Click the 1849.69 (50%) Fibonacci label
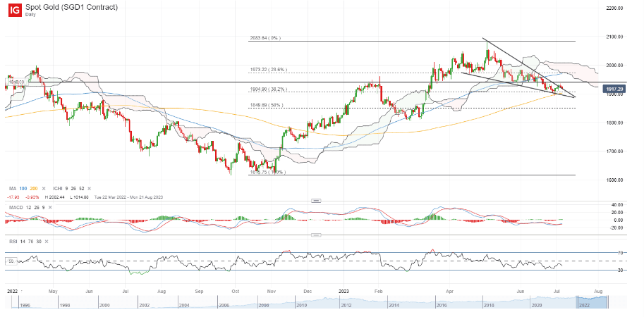The height and width of the screenshot is (317, 644). point(267,106)
